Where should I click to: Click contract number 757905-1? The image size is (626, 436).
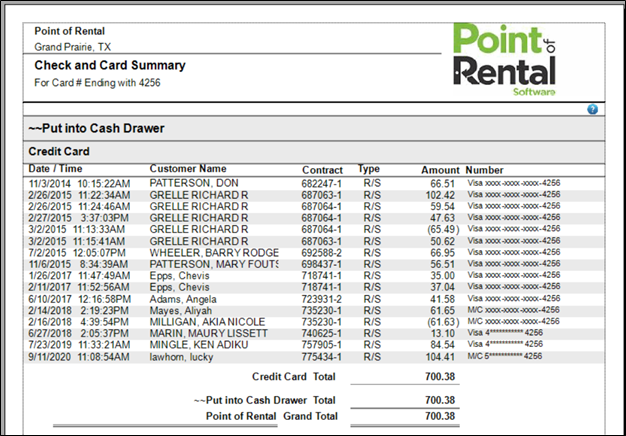click(321, 345)
